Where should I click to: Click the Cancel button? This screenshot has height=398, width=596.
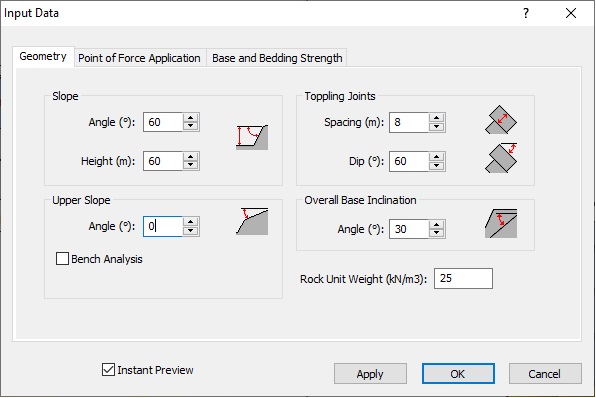(x=545, y=374)
